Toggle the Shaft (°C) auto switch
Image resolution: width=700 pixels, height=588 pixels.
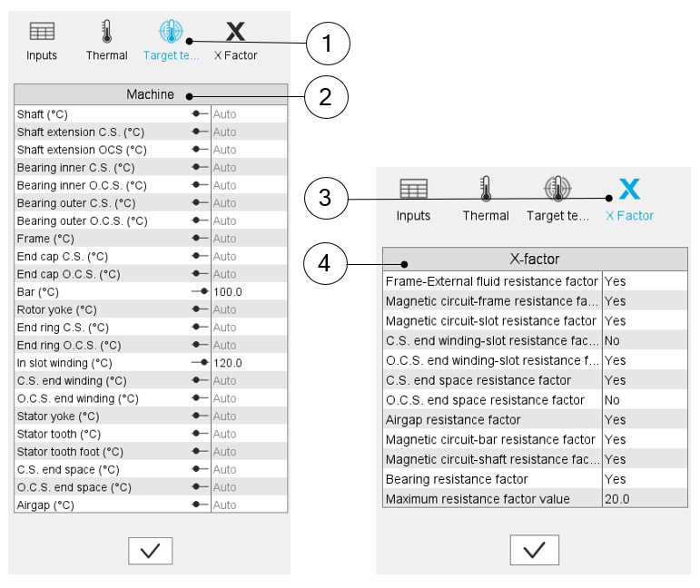tap(200, 114)
